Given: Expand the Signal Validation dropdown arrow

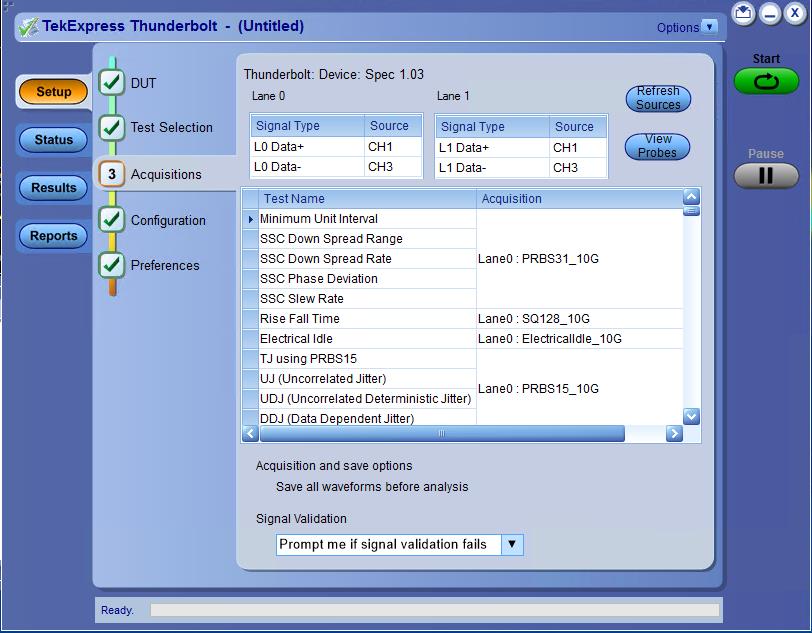Looking at the screenshot, I should click(x=511, y=544).
